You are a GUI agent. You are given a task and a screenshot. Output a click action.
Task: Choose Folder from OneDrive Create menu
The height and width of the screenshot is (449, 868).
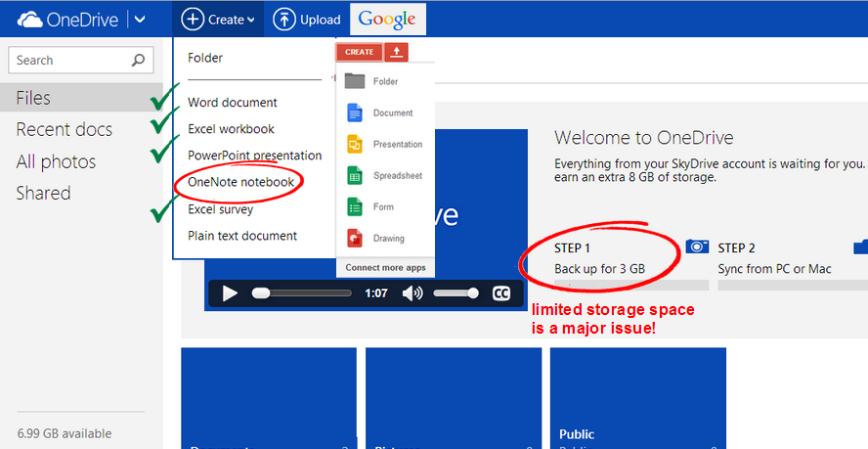click(x=205, y=58)
